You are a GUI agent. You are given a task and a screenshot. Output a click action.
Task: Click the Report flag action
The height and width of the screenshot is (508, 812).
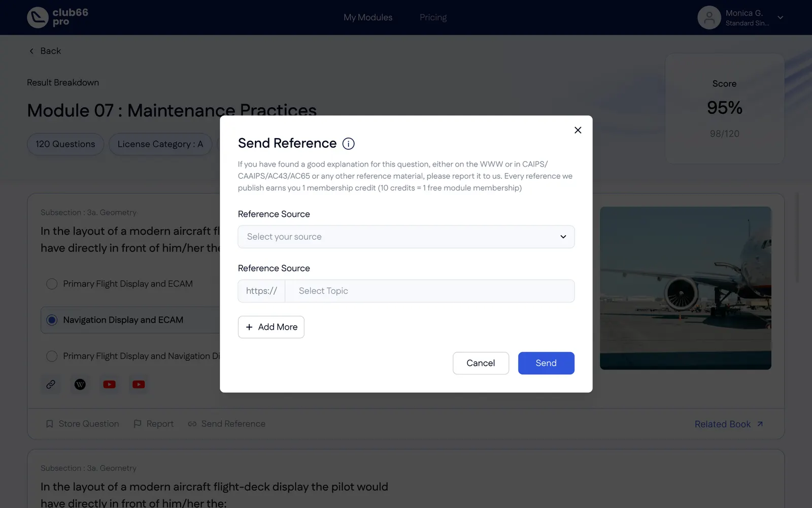[x=153, y=424]
